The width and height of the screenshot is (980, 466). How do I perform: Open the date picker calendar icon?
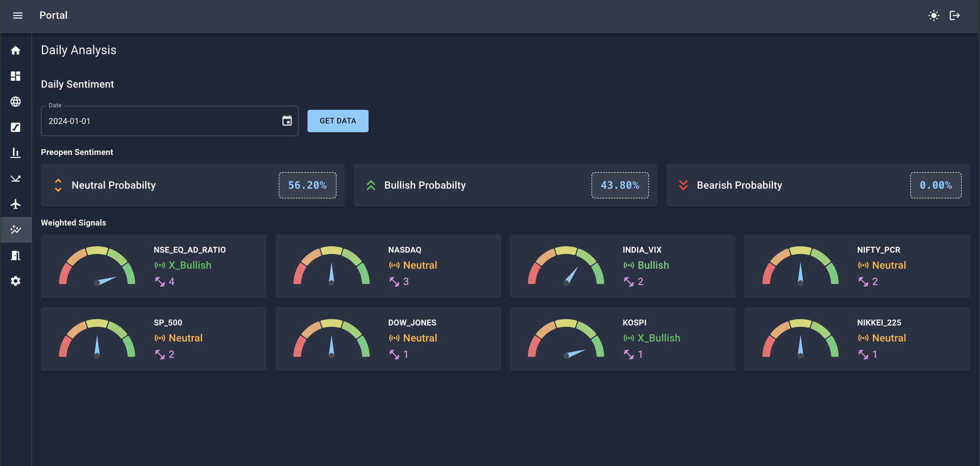click(x=287, y=121)
